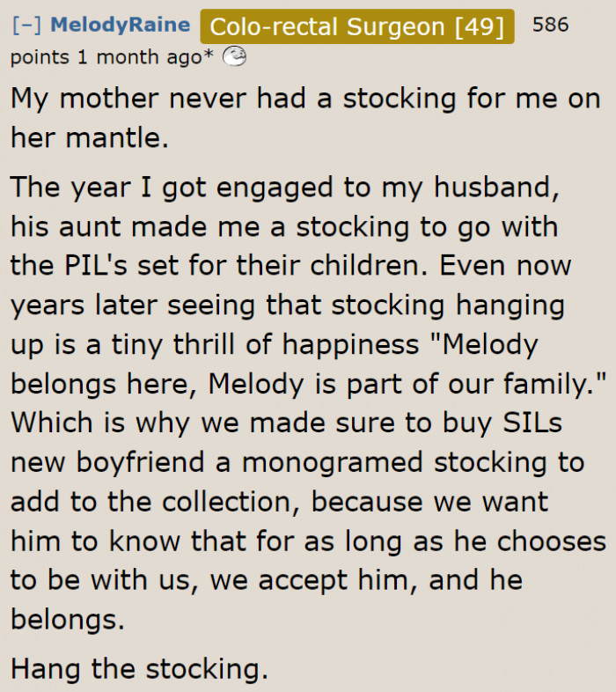Screen dimensions: 616x692
Task: Click the "her mantle." text line
Action: point(90,137)
